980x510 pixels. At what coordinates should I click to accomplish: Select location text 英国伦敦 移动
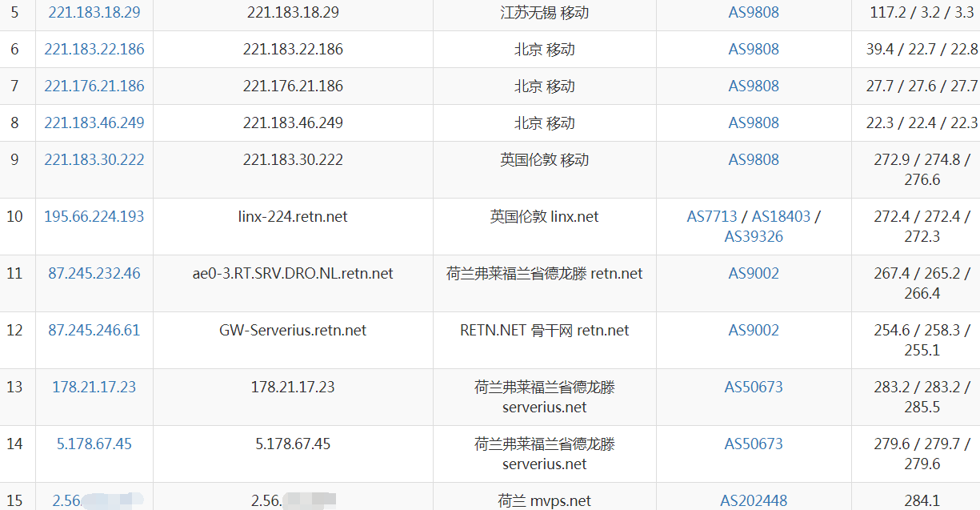tap(545, 160)
